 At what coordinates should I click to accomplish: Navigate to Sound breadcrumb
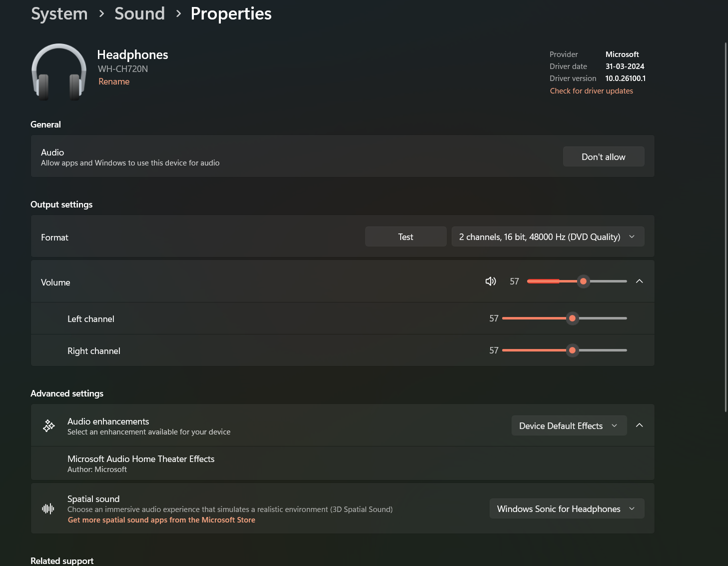(139, 13)
